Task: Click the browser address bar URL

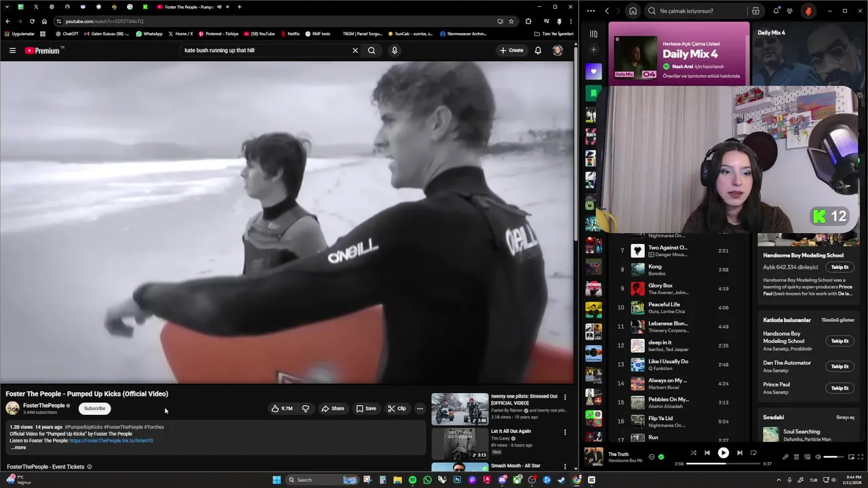Action: pos(104,21)
